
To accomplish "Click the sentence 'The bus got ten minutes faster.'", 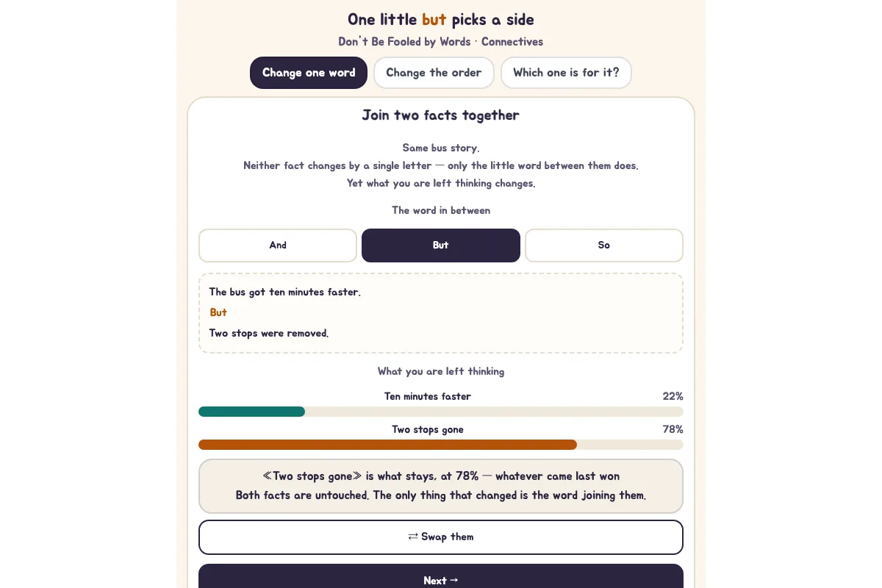I will [x=285, y=293].
